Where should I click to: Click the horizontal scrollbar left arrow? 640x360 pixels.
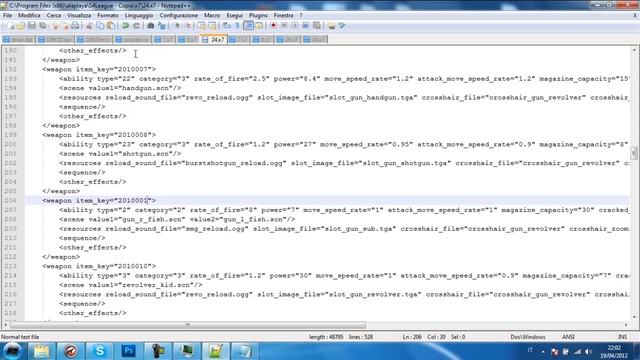pyautogui.click(x=5, y=325)
